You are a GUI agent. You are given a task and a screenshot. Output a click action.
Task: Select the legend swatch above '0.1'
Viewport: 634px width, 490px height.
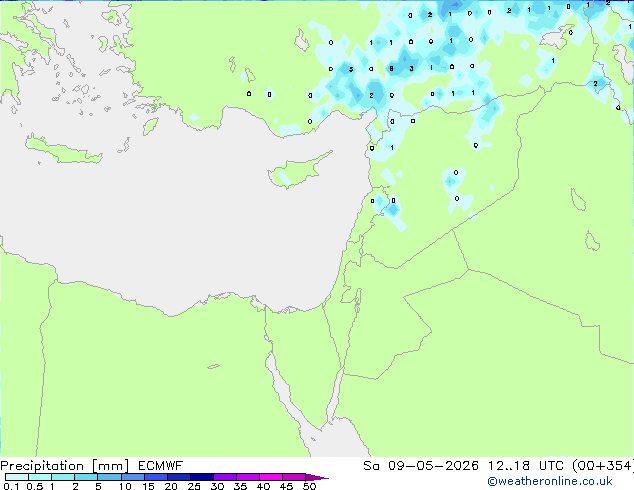click(17, 477)
